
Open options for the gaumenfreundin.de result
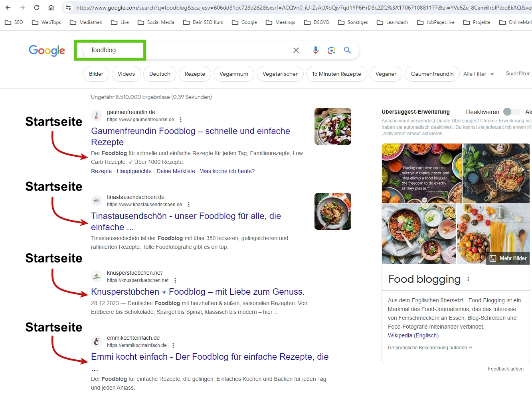[x=181, y=119]
